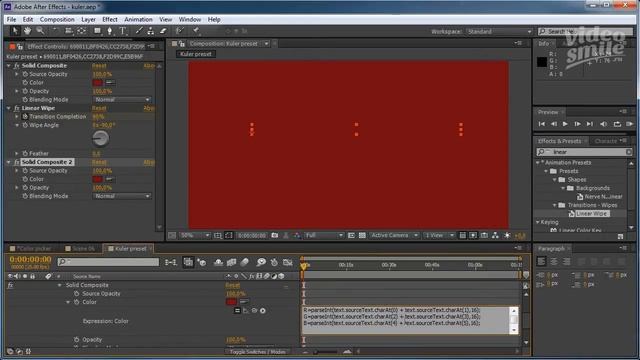The height and width of the screenshot is (360, 640).
Task: Jump to first frame in Preview panel
Action: [x=542, y=124]
